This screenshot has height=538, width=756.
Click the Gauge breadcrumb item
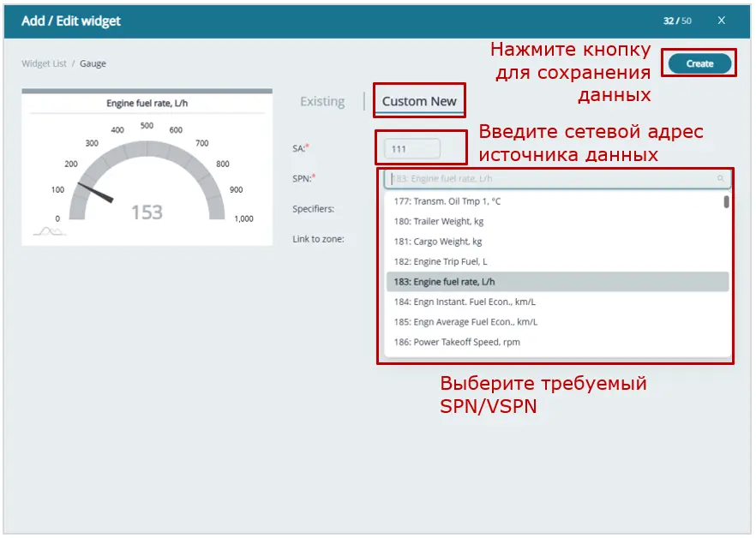(x=93, y=63)
